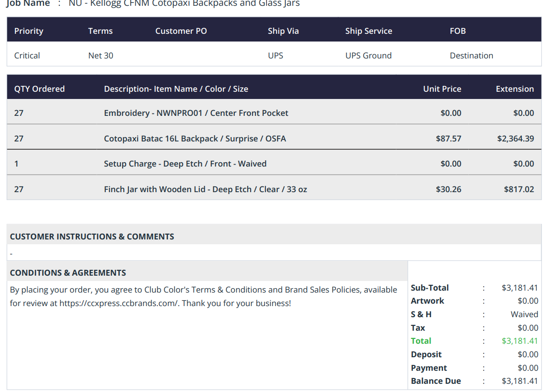Select the Finch Jar with Wooden Lid item
This screenshot has width=547, height=392.
205,189
